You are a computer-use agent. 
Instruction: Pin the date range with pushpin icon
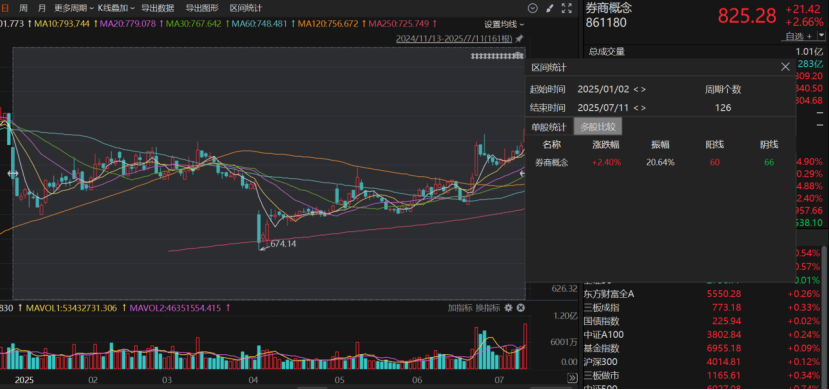pyautogui.click(x=519, y=39)
